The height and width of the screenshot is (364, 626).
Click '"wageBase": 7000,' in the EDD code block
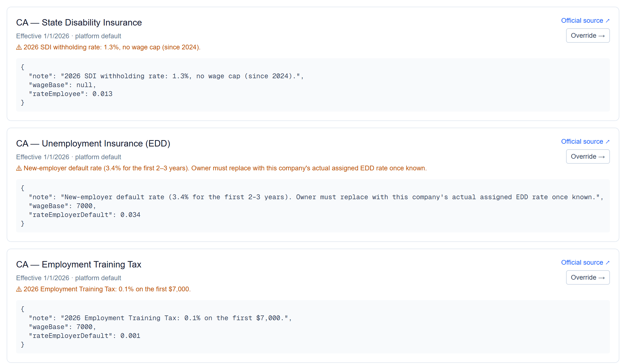(x=62, y=206)
